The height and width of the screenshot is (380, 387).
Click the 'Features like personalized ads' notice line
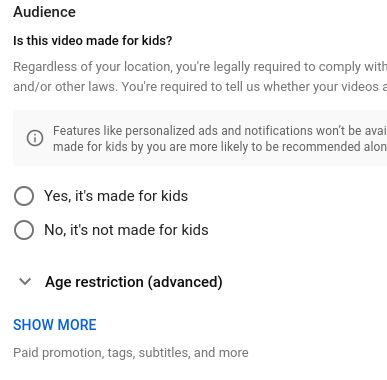pyautogui.click(x=220, y=130)
